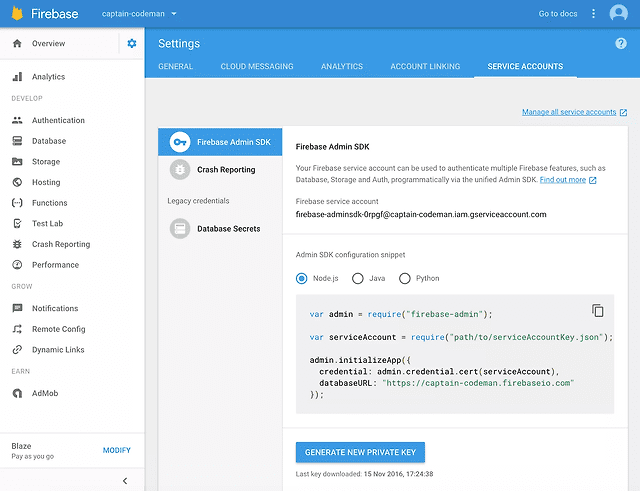Select Database Secrets under Legacy credentials

228,229
